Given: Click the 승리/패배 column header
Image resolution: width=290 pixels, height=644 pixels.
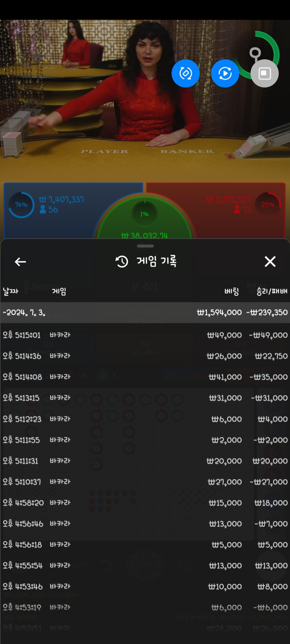Looking at the screenshot, I should (272, 291).
